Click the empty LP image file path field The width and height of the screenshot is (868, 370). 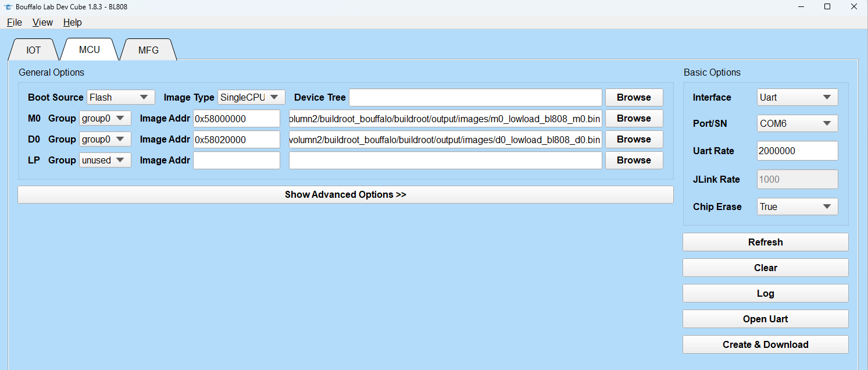pyautogui.click(x=445, y=160)
